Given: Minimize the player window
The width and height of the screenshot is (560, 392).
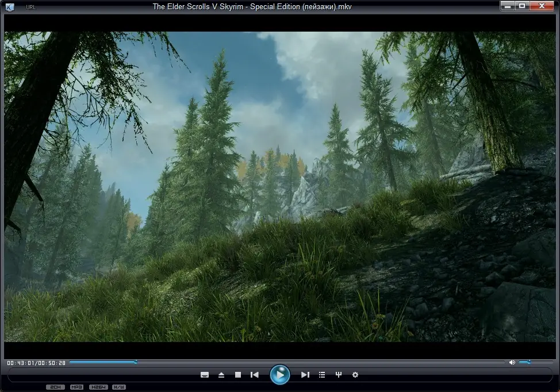Looking at the screenshot, I should coord(508,6).
